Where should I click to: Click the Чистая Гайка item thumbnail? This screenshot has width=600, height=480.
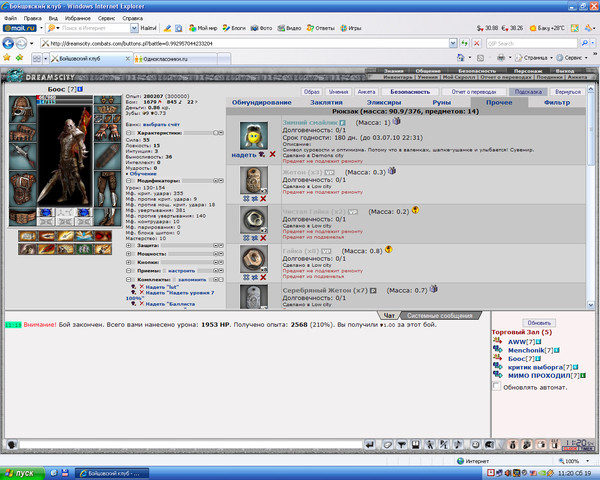(x=254, y=219)
